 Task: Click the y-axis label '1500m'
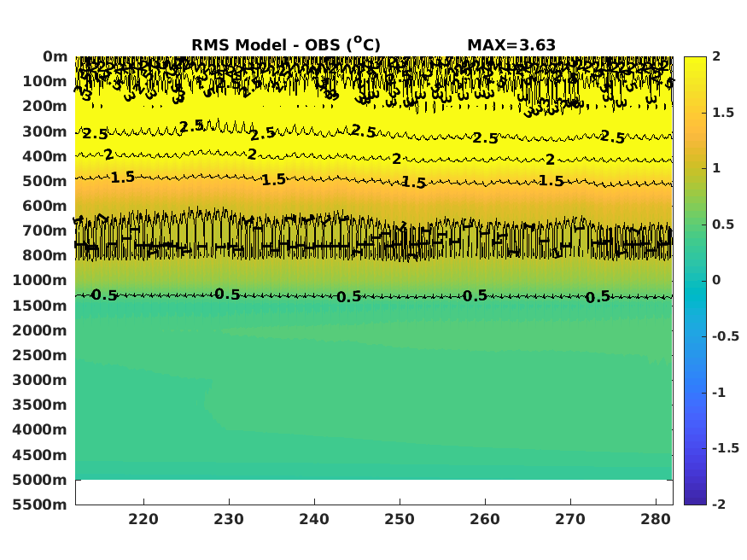click(40, 306)
